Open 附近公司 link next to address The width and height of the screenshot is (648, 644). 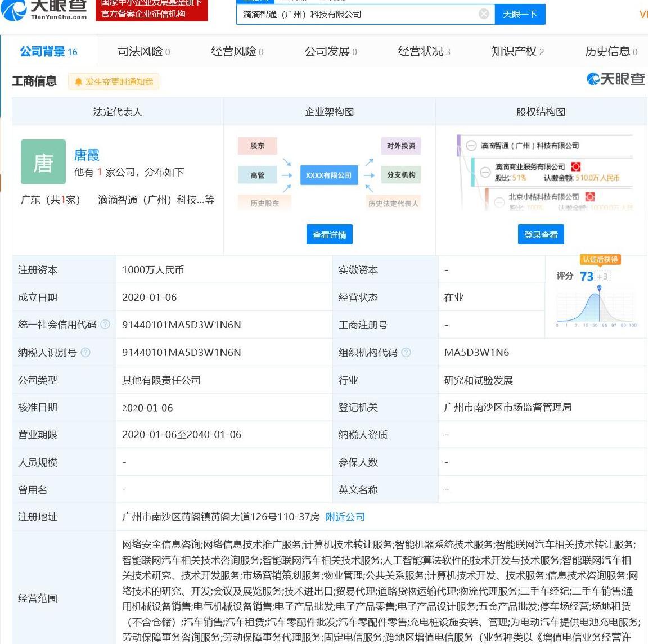345,517
